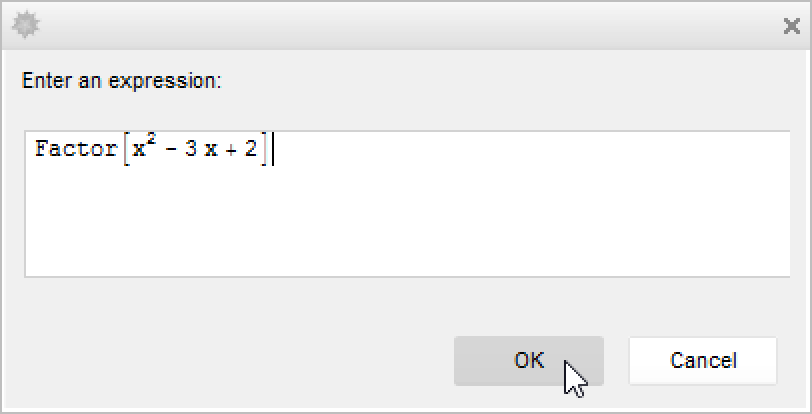Image resolution: width=812 pixels, height=414 pixels.
Task: Click the plus sign in the expression
Action: pyautogui.click(x=229, y=151)
